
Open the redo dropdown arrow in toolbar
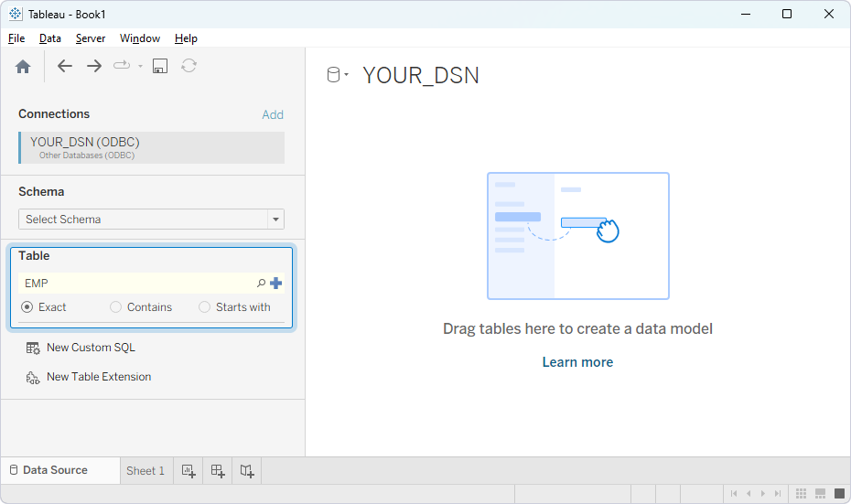coord(140,66)
